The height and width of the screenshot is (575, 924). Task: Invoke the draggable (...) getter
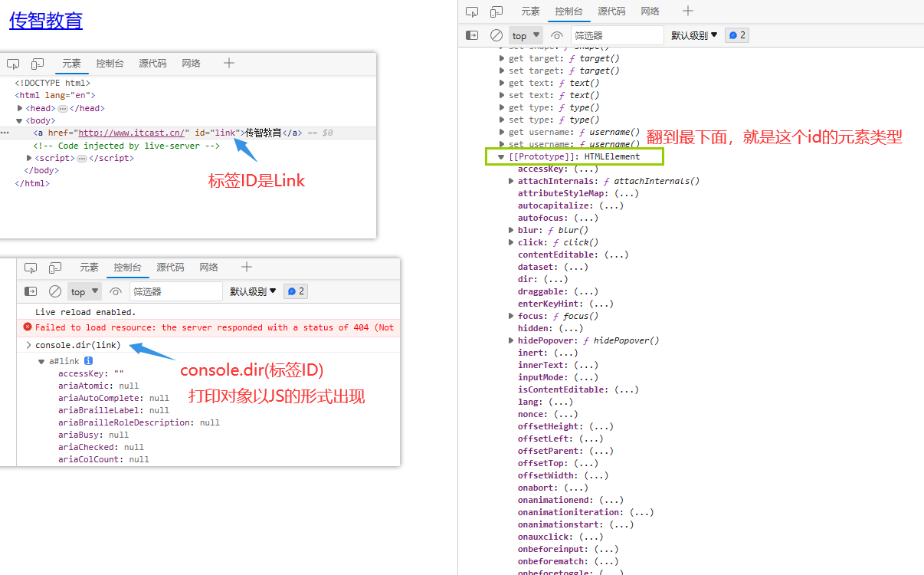(x=585, y=291)
